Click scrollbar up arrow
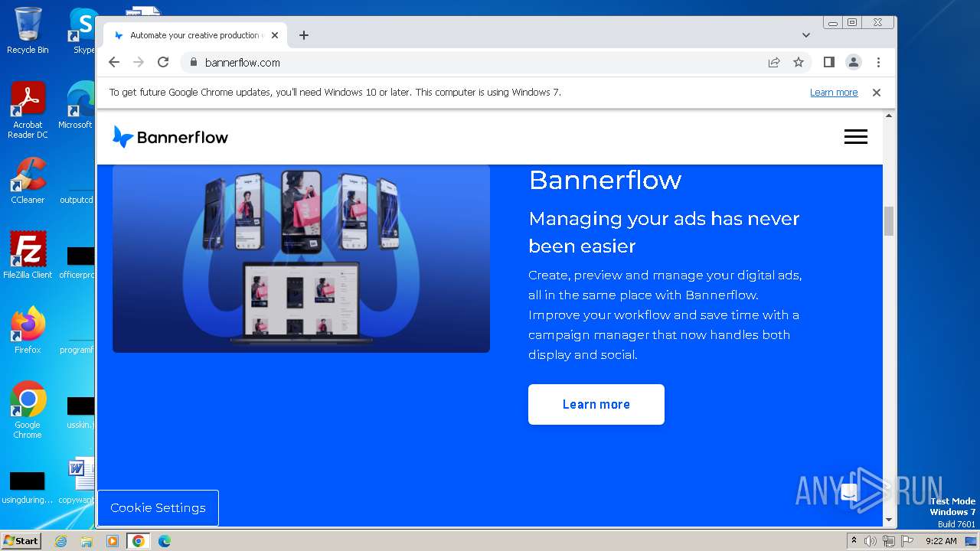 [889, 116]
